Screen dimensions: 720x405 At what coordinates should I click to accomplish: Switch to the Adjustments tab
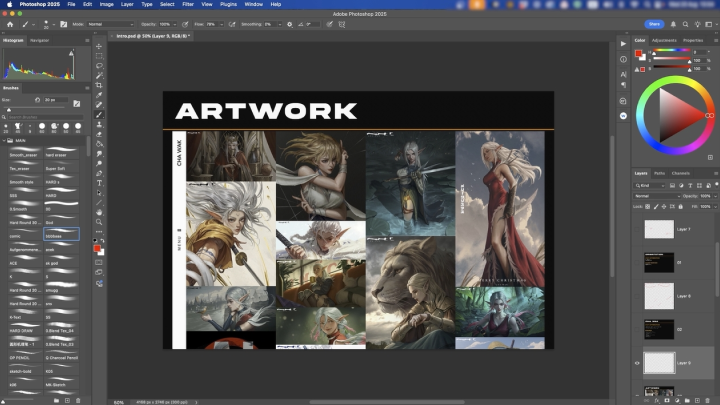coord(664,40)
